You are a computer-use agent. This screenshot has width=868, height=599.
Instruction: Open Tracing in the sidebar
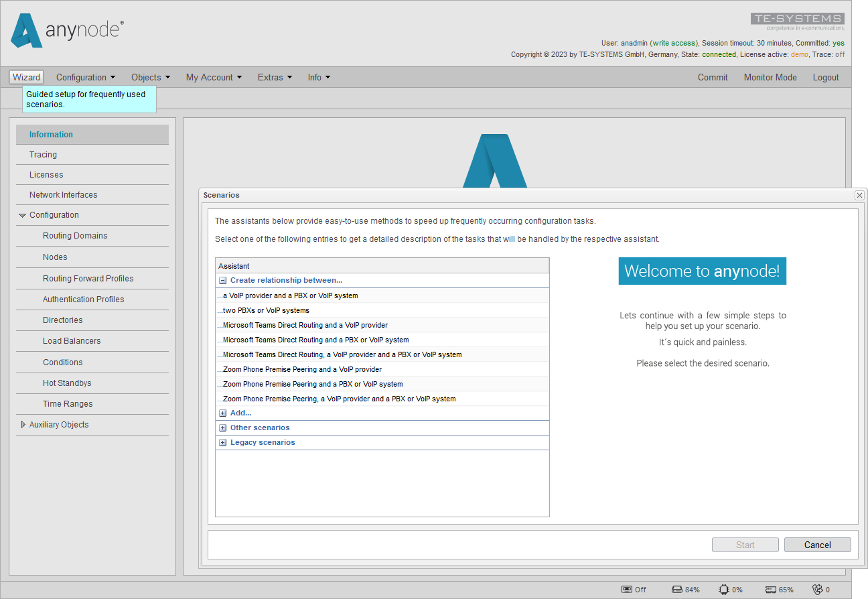[x=92, y=155]
